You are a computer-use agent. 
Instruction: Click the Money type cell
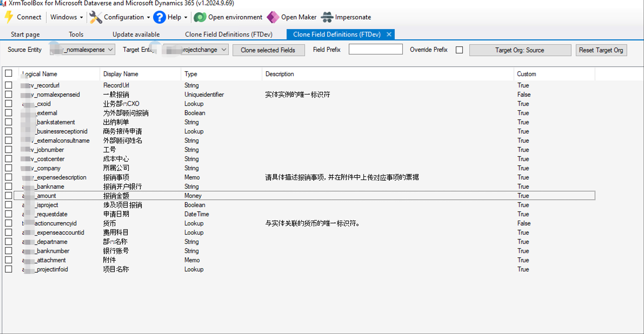[193, 195]
